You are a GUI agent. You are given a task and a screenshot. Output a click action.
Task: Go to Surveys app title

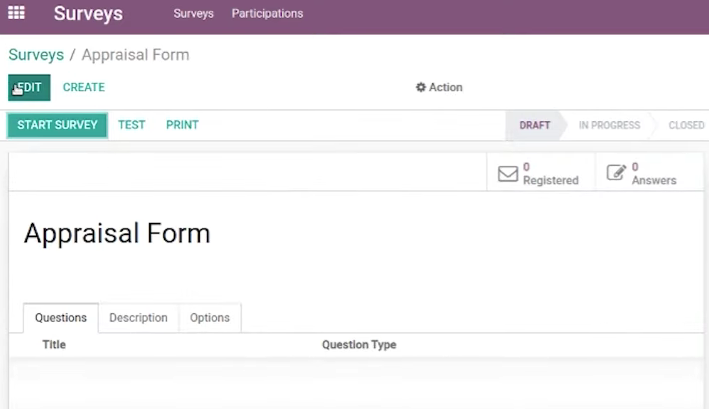[x=88, y=14]
